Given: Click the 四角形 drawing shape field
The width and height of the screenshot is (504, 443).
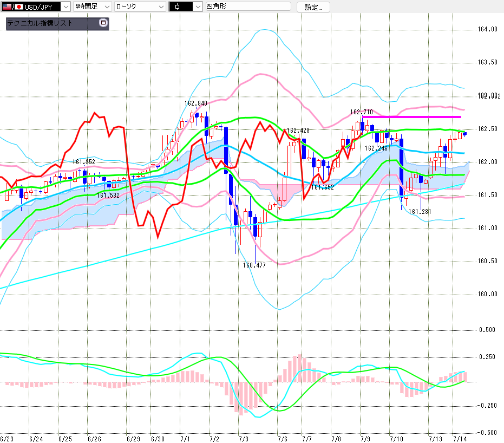Looking at the screenshot, I should tap(248, 6).
